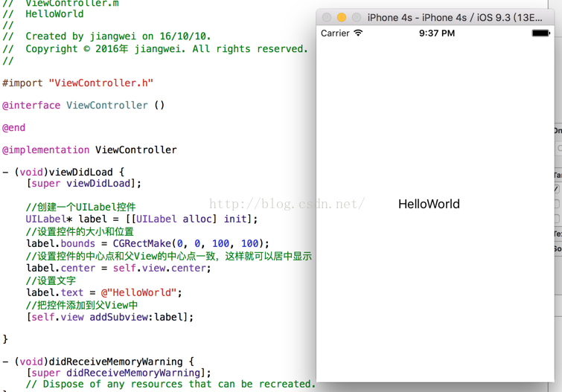
Task: Click the CGRectMake function call
Action: point(141,243)
